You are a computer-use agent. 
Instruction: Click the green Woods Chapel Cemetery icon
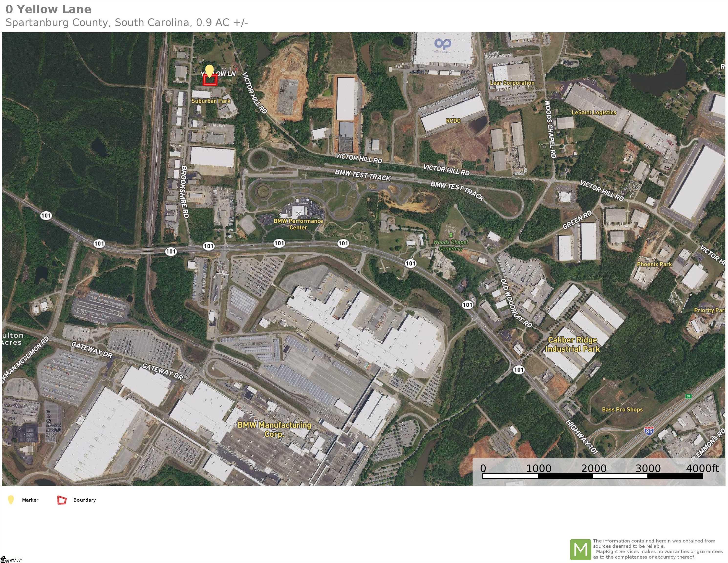click(x=451, y=235)
